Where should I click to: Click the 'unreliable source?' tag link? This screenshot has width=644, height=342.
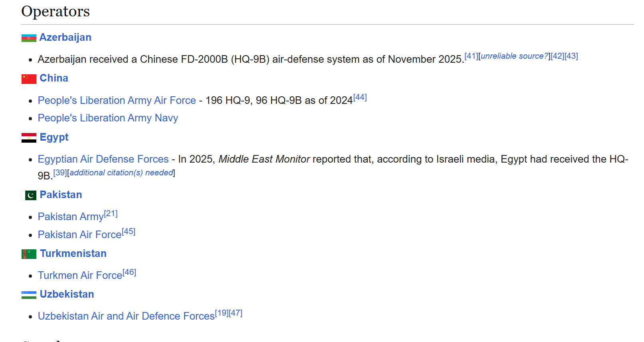pos(514,56)
